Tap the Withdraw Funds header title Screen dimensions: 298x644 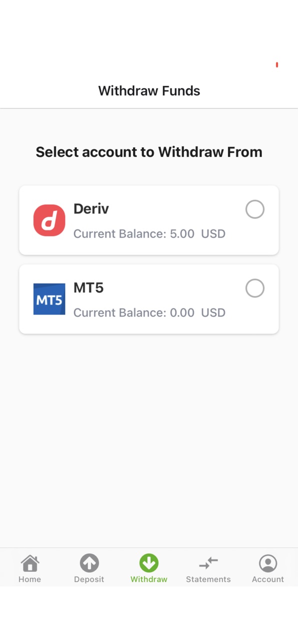[149, 91]
